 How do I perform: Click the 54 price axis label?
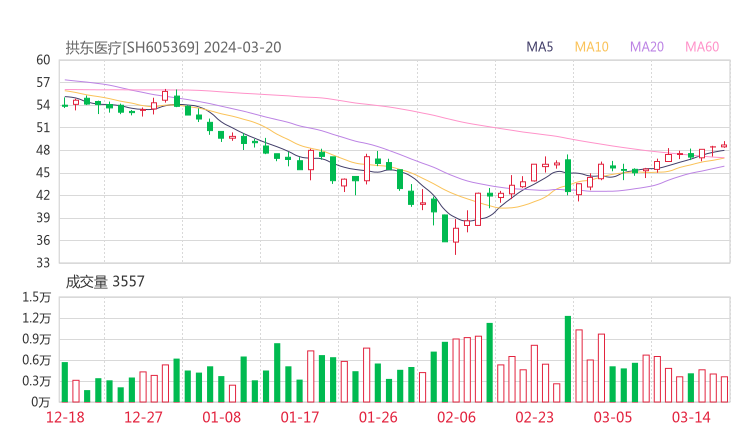[43, 105]
